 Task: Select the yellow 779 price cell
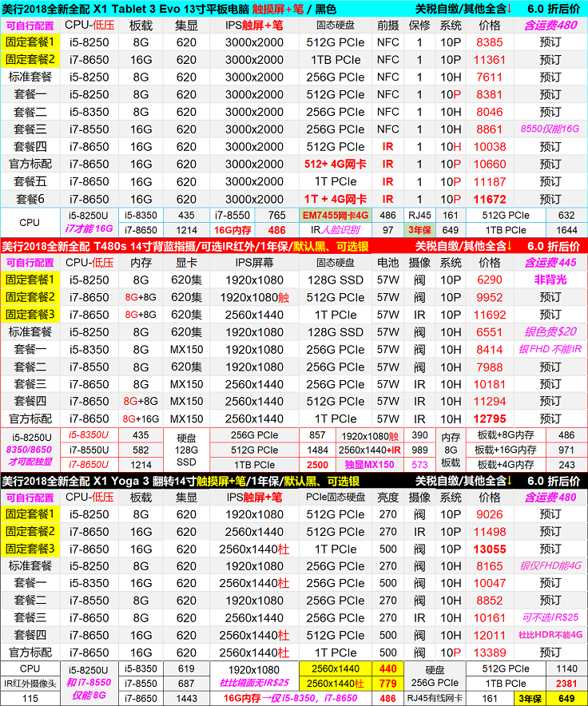click(387, 684)
